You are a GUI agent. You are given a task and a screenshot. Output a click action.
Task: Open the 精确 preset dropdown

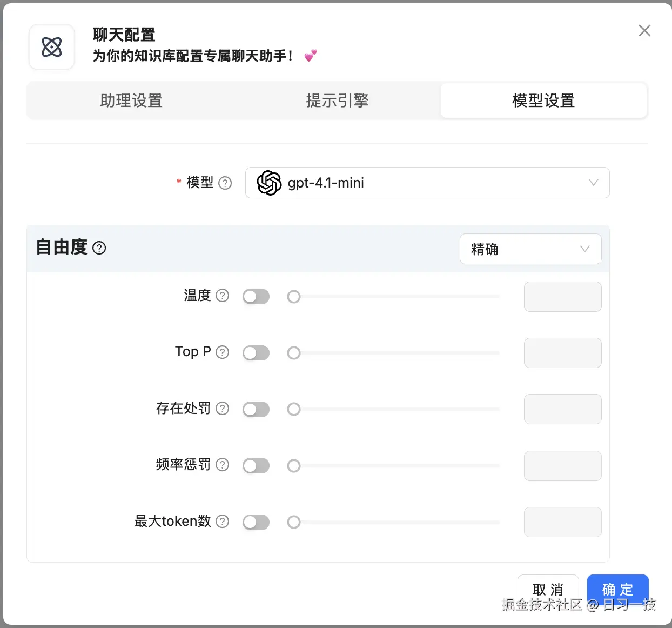point(530,249)
